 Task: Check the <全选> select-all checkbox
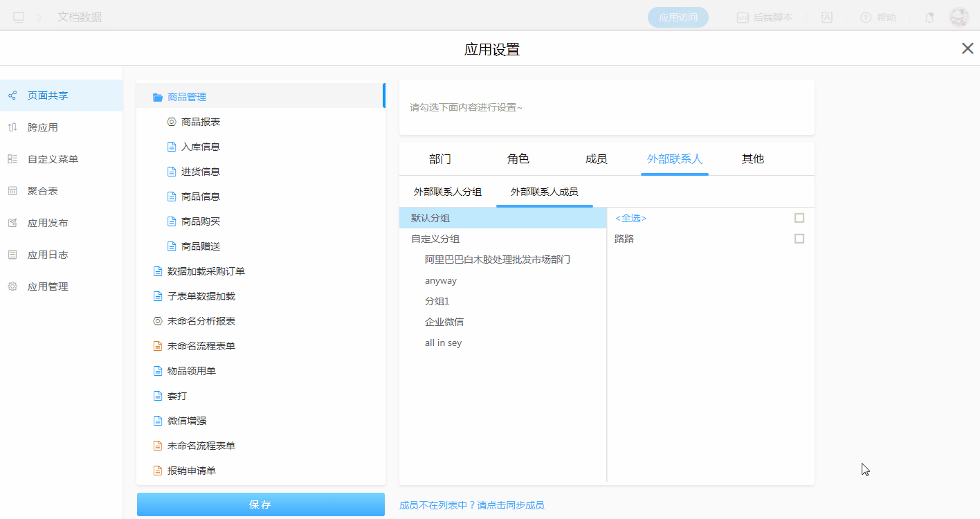[799, 218]
